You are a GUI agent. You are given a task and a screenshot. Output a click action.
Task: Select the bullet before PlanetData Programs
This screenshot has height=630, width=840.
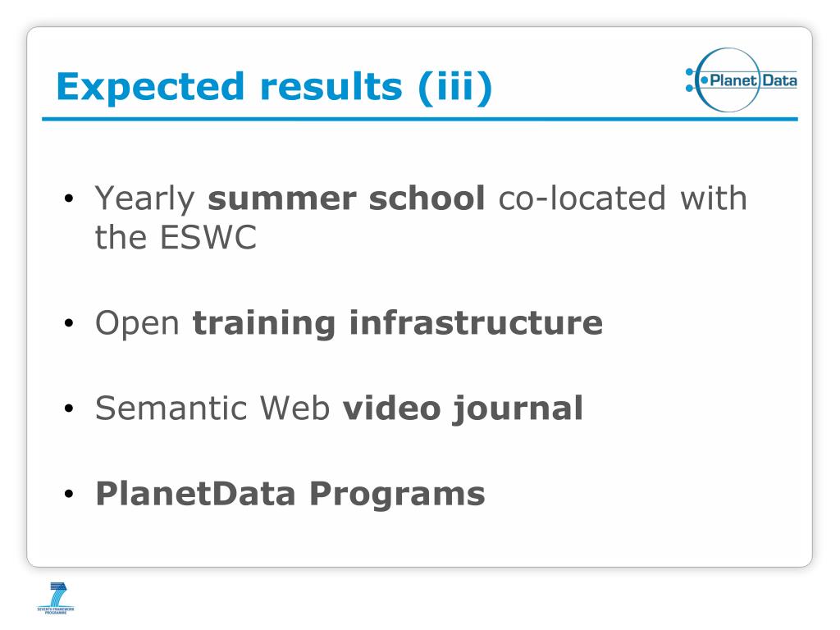coord(68,493)
